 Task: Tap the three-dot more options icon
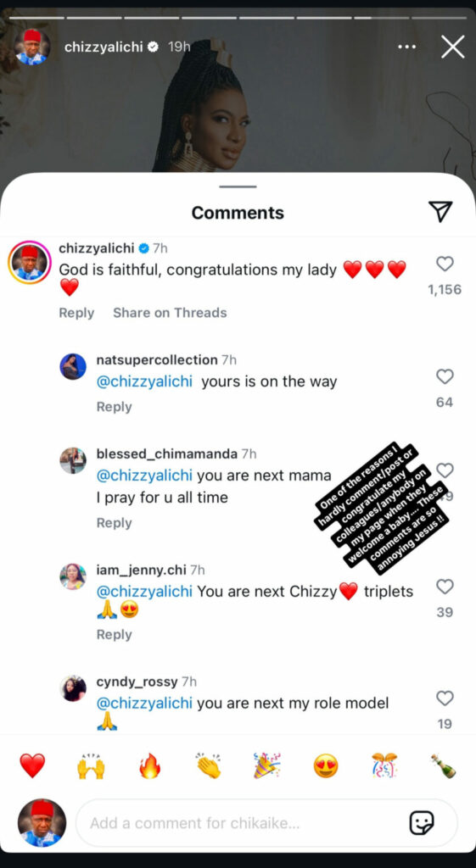tap(406, 47)
